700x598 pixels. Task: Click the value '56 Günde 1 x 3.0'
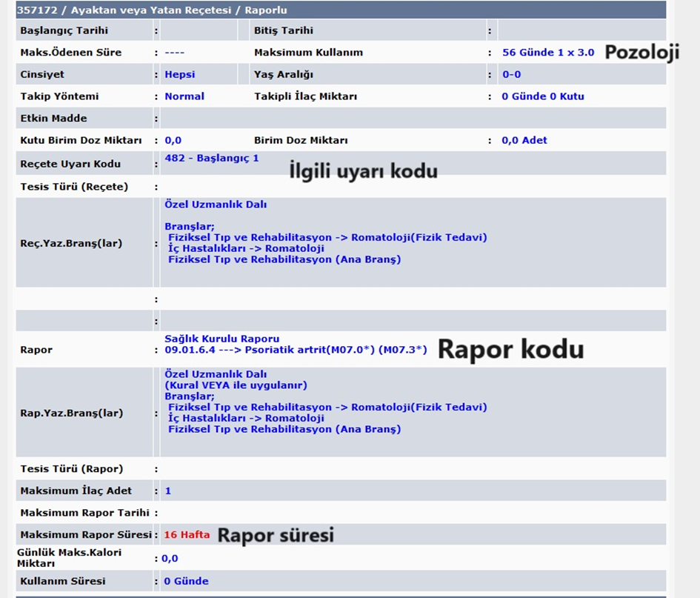(548, 53)
